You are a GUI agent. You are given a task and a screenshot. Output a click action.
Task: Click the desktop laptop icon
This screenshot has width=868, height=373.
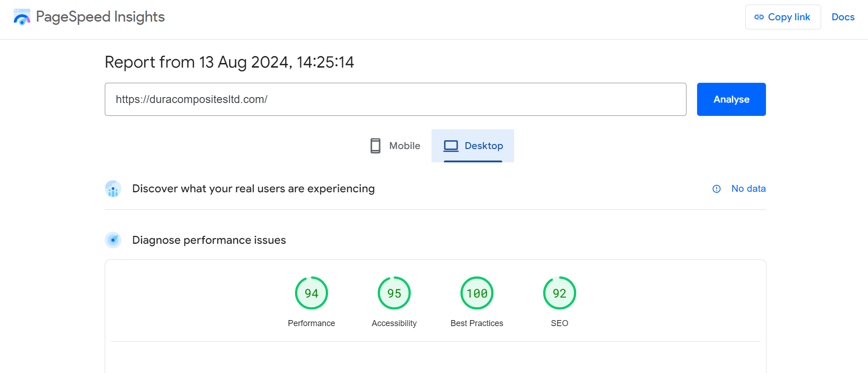pos(451,146)
